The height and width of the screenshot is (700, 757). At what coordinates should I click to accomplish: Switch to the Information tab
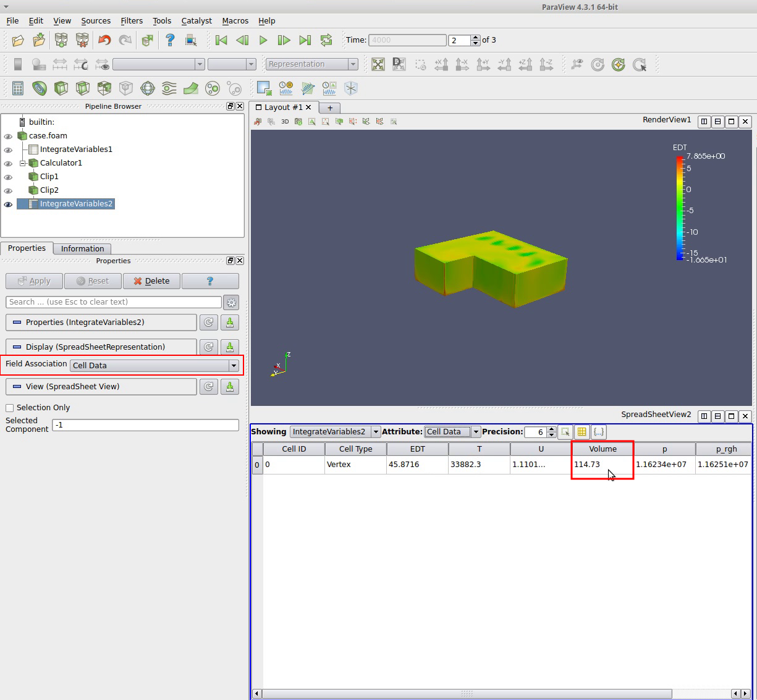[82, 248]
